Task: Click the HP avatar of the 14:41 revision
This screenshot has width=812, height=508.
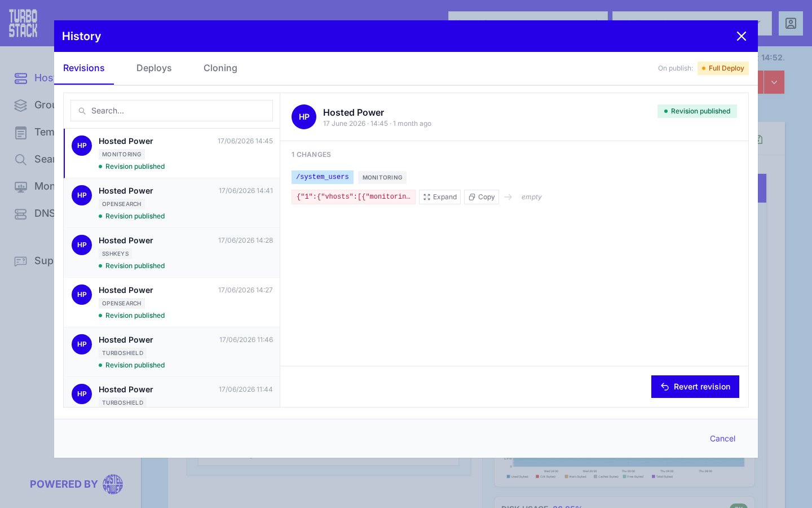Action: [82, 195]
